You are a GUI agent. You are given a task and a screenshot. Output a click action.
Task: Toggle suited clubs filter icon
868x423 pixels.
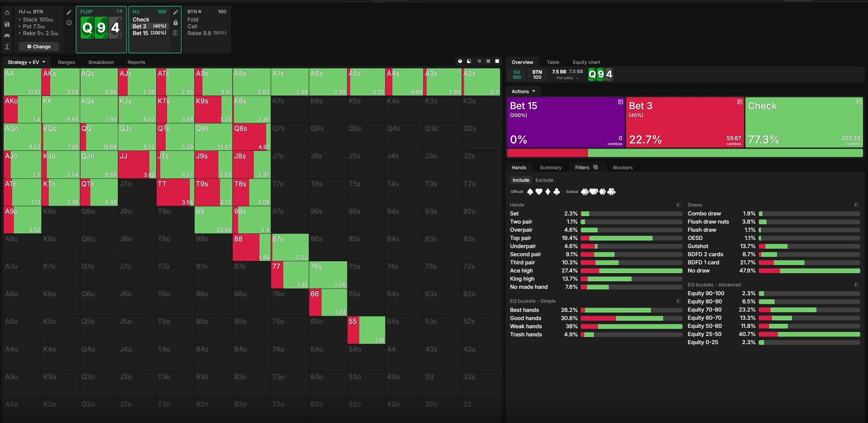coord(611,192)
